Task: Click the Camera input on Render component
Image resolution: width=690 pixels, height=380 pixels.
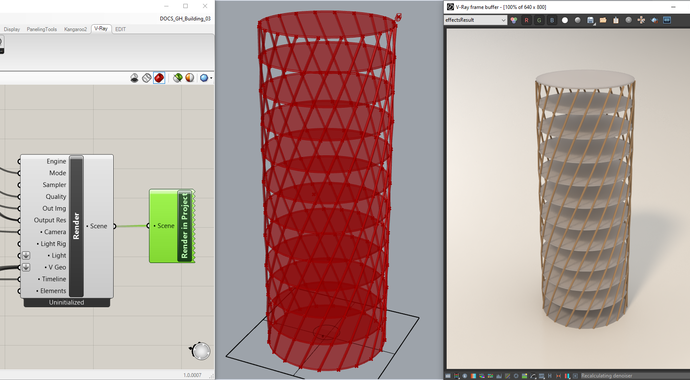Action: pyautogui.click(x=53, y=232)
